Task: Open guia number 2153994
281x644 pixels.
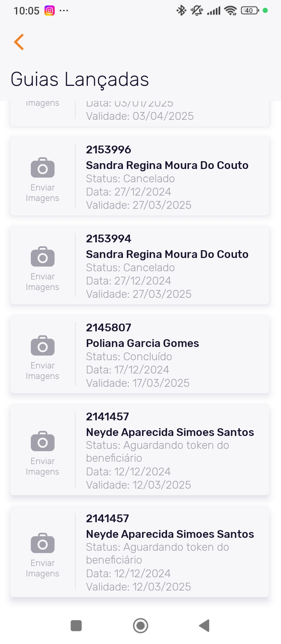Action: point(108,238)
